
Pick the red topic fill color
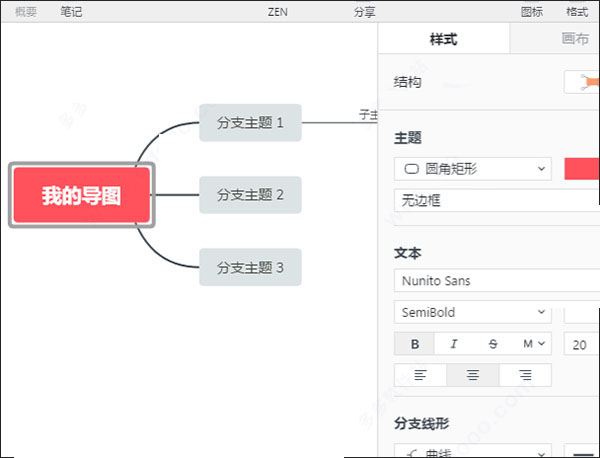[x=582, y=168]
